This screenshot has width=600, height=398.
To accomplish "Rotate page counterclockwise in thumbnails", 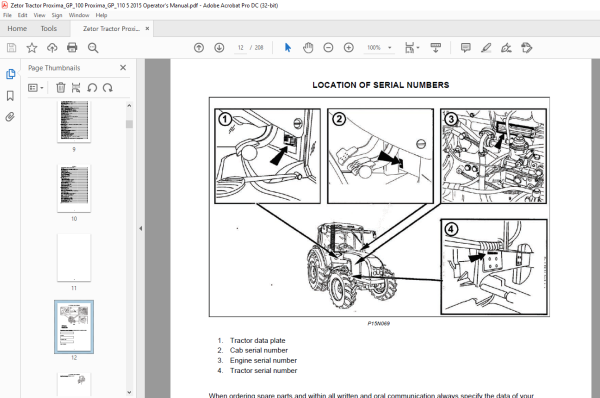I will (x=92, y=88).
